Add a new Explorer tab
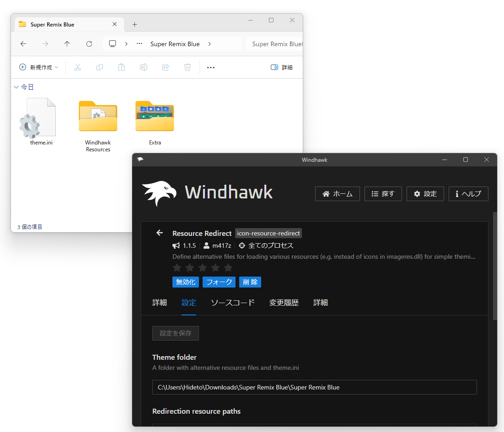 (x=134, y=24)
